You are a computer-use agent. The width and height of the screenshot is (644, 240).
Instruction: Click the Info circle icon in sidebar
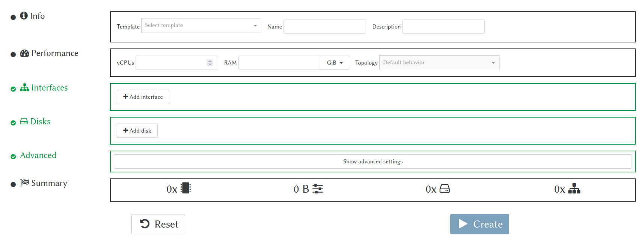click(x=24, y=15)
